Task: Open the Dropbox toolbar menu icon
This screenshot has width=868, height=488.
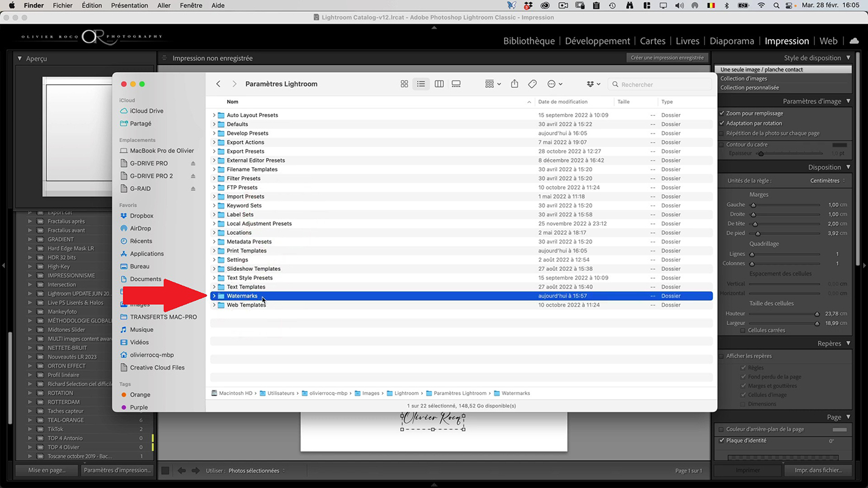Action: [x=593, y=84]
